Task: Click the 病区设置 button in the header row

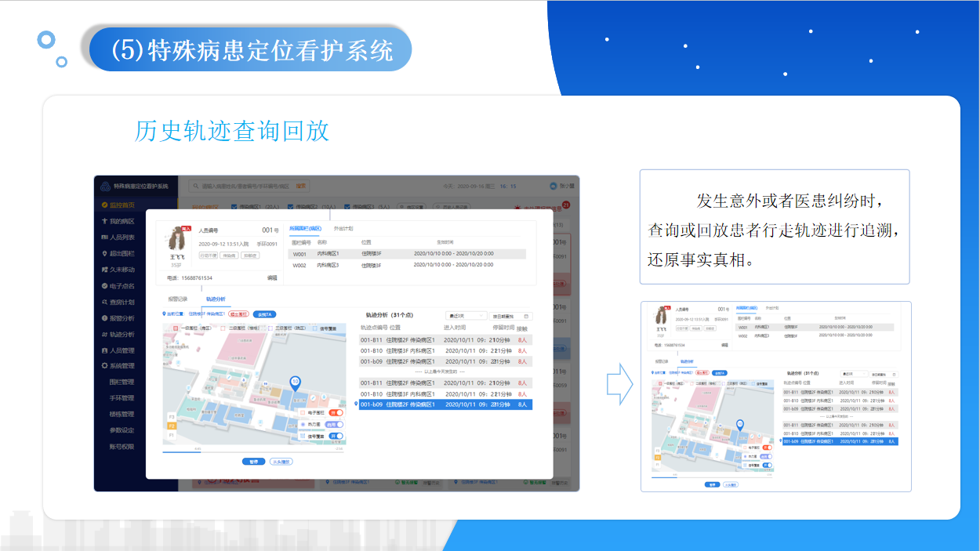Action: (412, 207)
